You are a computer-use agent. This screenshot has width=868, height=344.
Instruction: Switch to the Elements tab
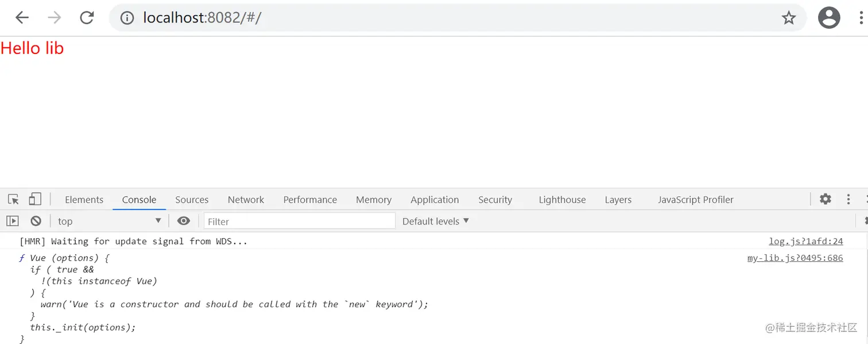(x=84, y=200)
